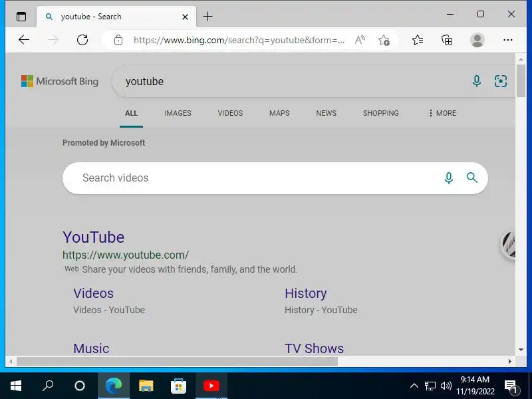532x399 pixels.
Task: Open the notification center icon
Action: click(512, 386)
